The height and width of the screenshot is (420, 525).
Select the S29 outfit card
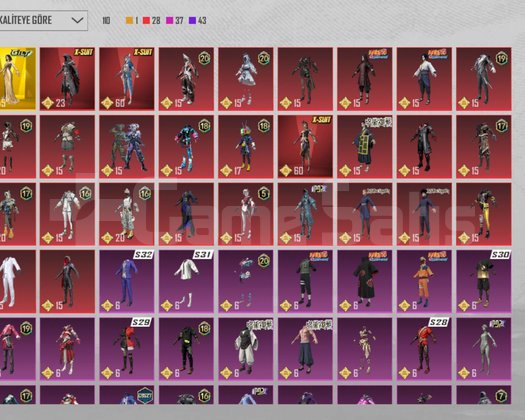tap(127, 349)
